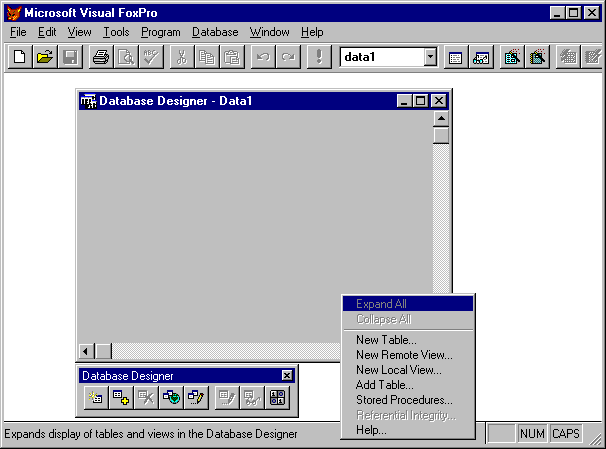
Task: Open the Database menu
Action: 215,32
